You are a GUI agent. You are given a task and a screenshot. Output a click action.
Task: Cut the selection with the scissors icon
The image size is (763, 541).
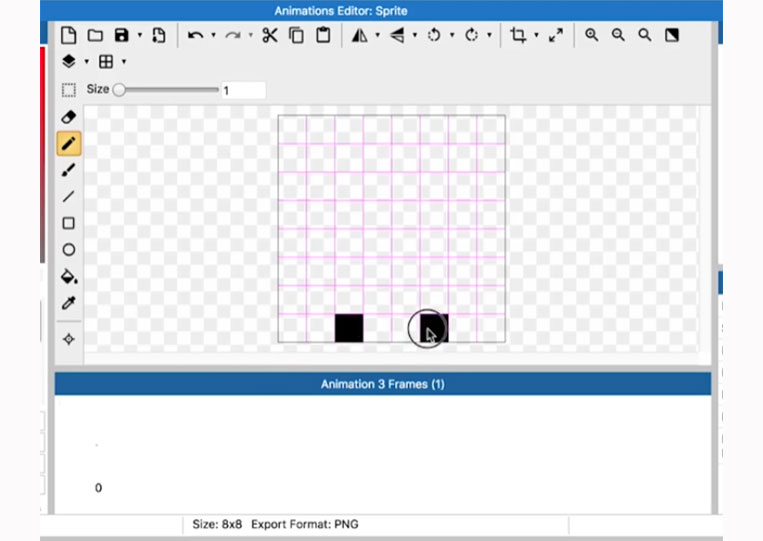coord(270,35)
